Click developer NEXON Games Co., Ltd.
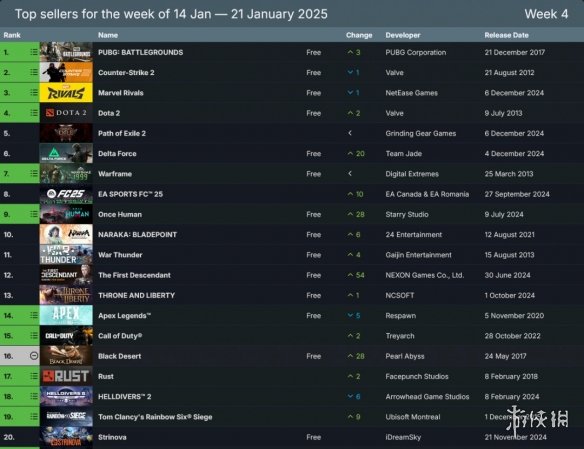The height and width of the screenshot is (449, 584). (425, 275)
